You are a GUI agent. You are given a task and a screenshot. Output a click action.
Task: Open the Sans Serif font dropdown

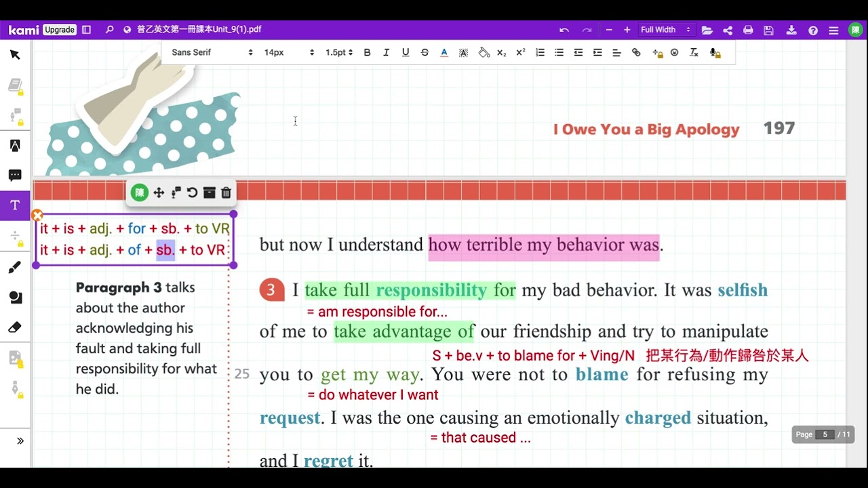(x=212, y=52)
